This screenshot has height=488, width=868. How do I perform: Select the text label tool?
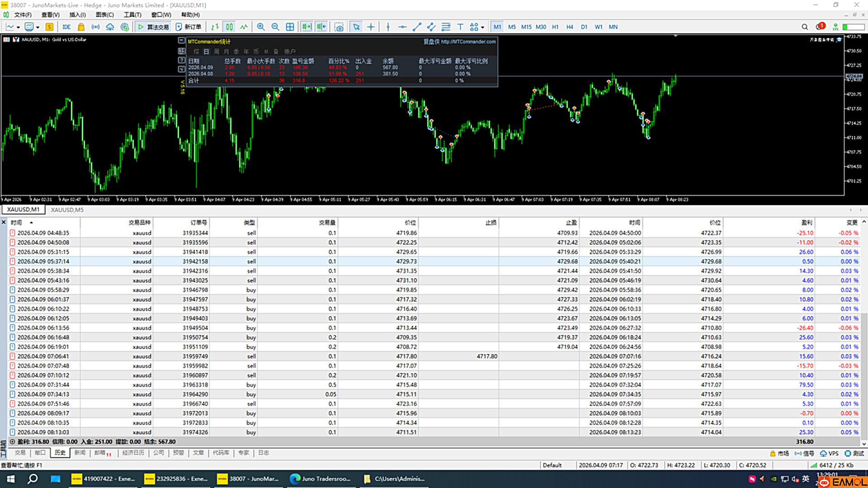460,27
